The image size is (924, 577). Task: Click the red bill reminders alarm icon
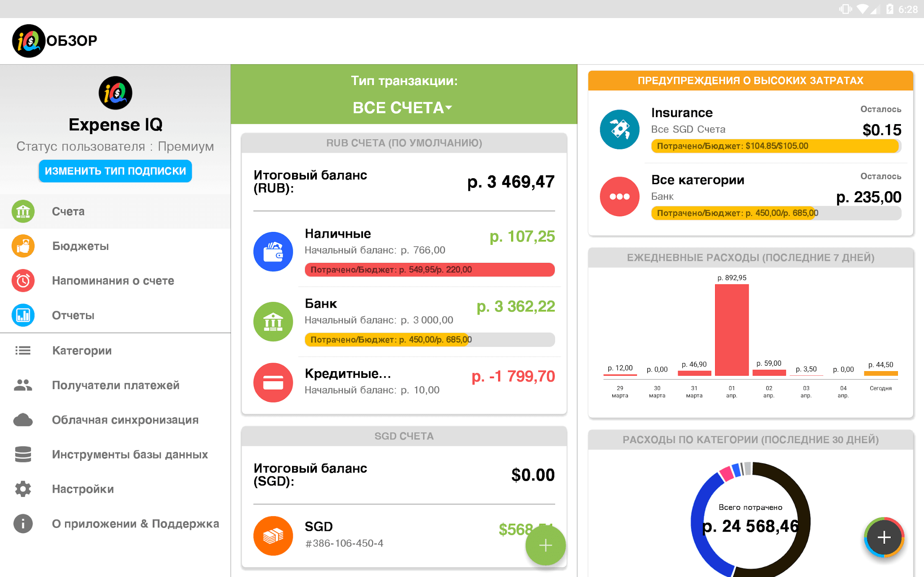pyautogui.click(x=23, y=281)
